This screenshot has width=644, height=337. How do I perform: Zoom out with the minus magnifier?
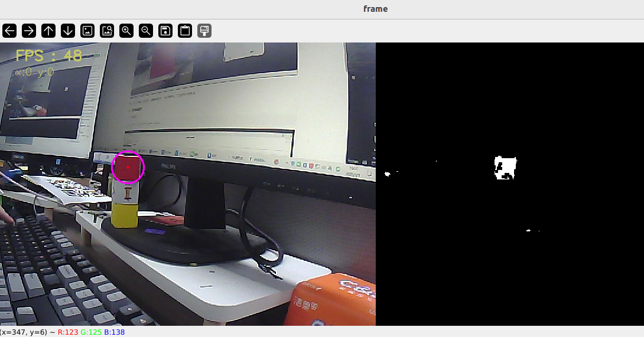coord(146,31)
